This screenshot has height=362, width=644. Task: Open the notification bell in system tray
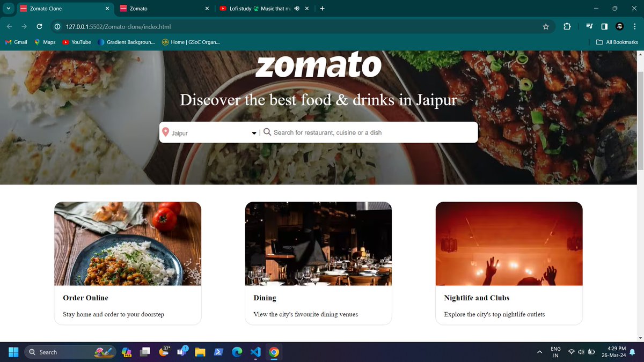[632, 352]
